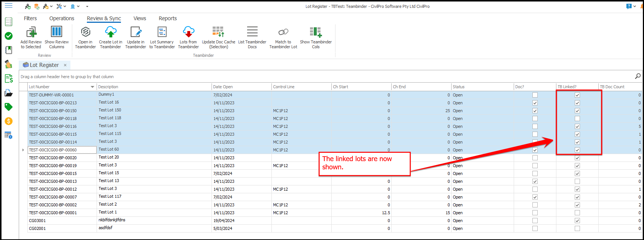Expand dropdown beside user profile icon
This screenshot has width=644, height=240.
(x=78, y=6)
